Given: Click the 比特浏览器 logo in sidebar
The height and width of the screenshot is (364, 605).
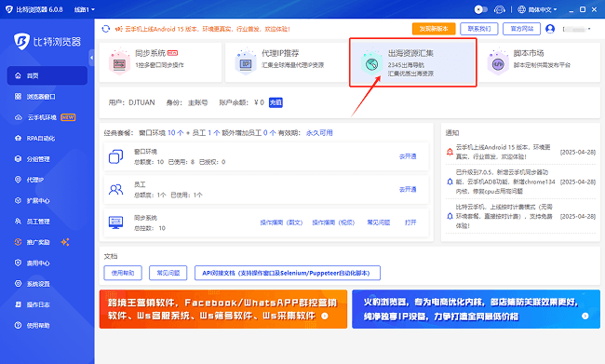Looking at the screenshot, I should pyautogui.click(x=47, y=41).
